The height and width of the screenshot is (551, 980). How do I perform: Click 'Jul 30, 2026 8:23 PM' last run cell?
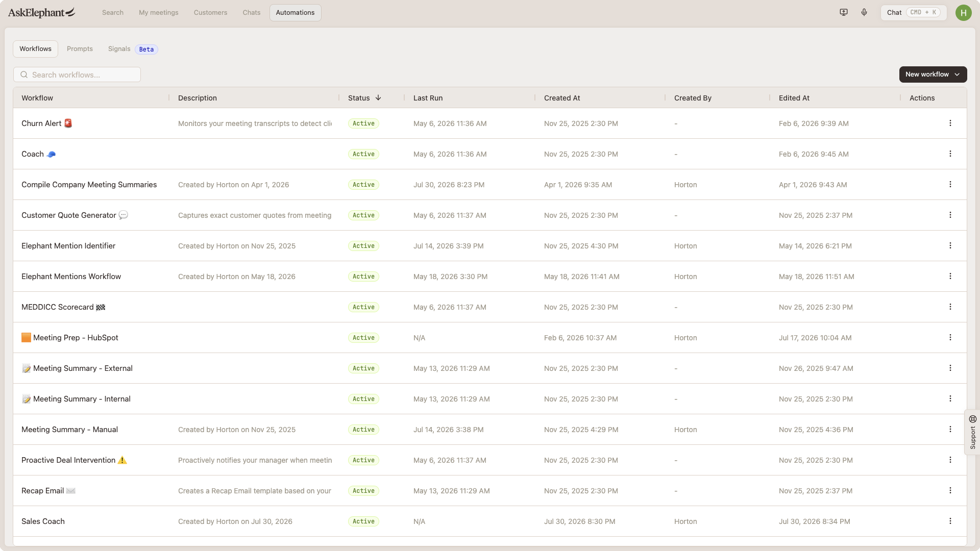pos(449,185)
